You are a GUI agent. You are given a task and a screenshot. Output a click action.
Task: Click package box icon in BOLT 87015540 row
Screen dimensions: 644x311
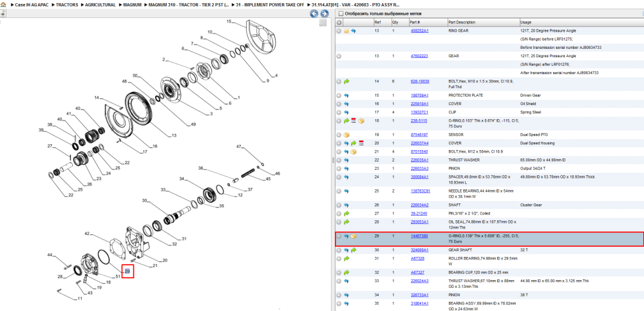[354, 151]
